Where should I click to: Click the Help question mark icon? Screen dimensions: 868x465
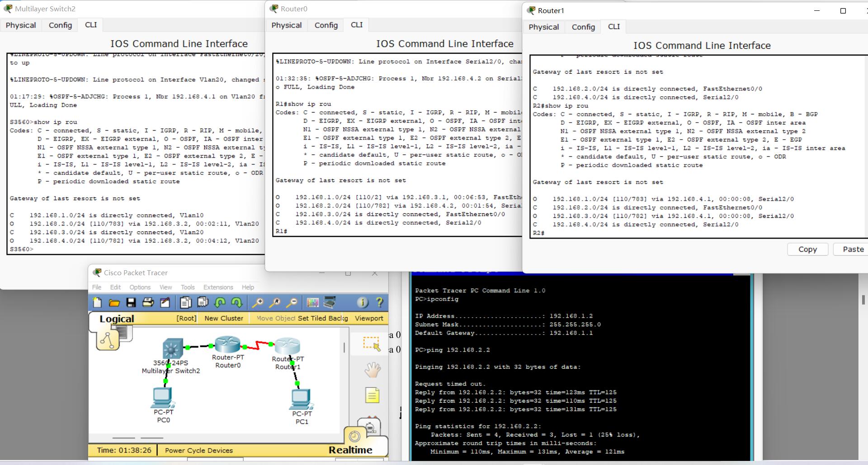379,302
